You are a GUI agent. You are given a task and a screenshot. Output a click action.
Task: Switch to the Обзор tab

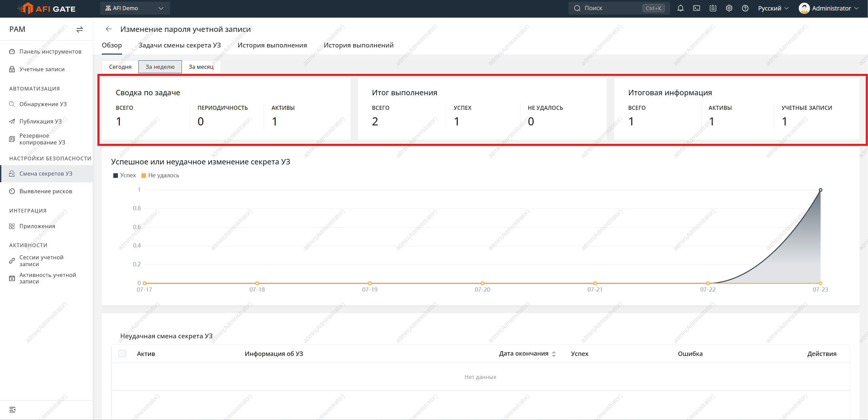pyautogui.click(x=112, y=45)
